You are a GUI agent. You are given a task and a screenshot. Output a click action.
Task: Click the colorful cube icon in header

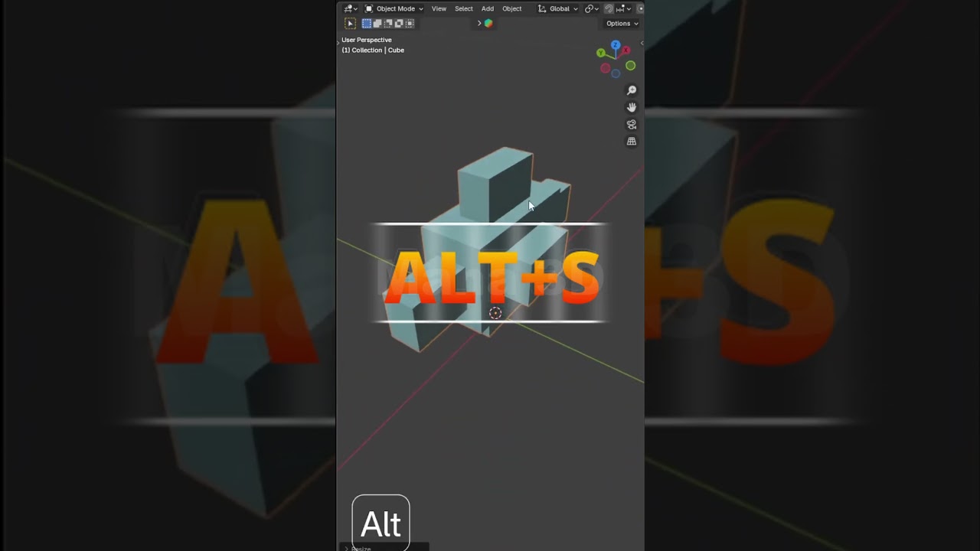click(x=488, y=24)
